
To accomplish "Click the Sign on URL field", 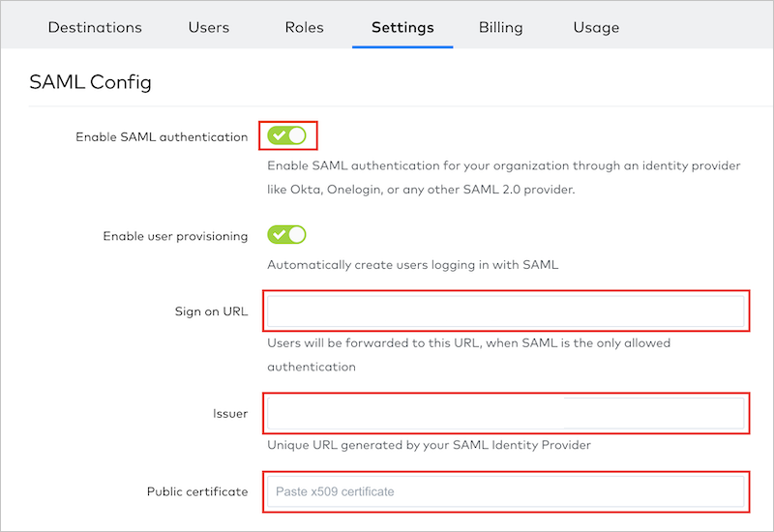I will 505,310.
